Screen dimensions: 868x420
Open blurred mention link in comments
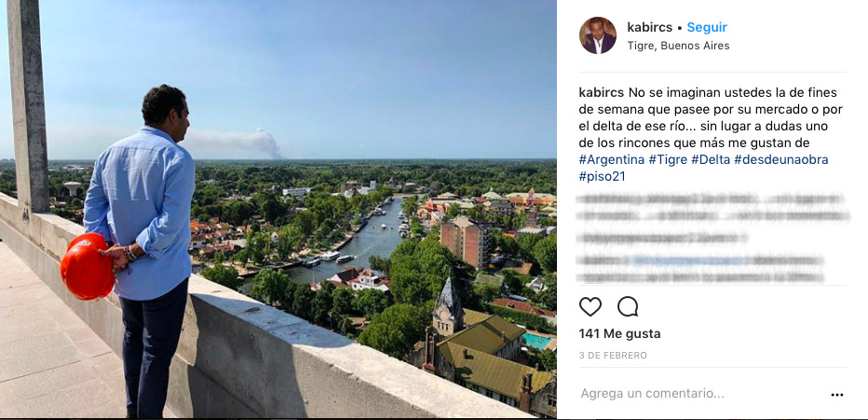(690, 260)
